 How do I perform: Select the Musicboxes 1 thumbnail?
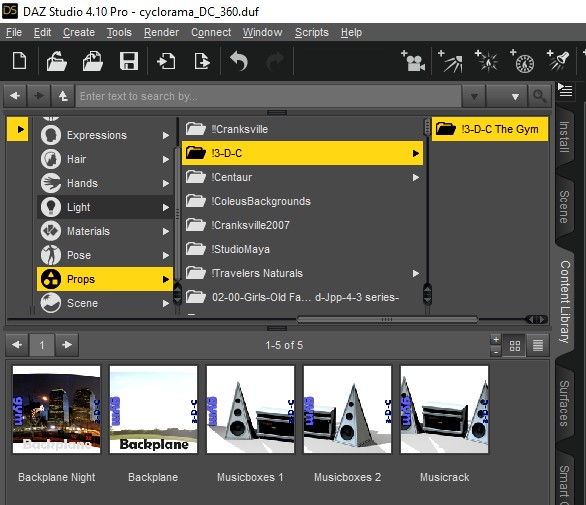250,410
